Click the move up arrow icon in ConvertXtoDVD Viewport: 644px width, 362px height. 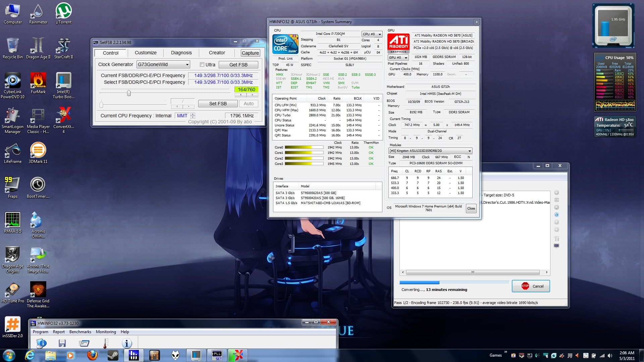pyautogui.click(x=556, y=222)
